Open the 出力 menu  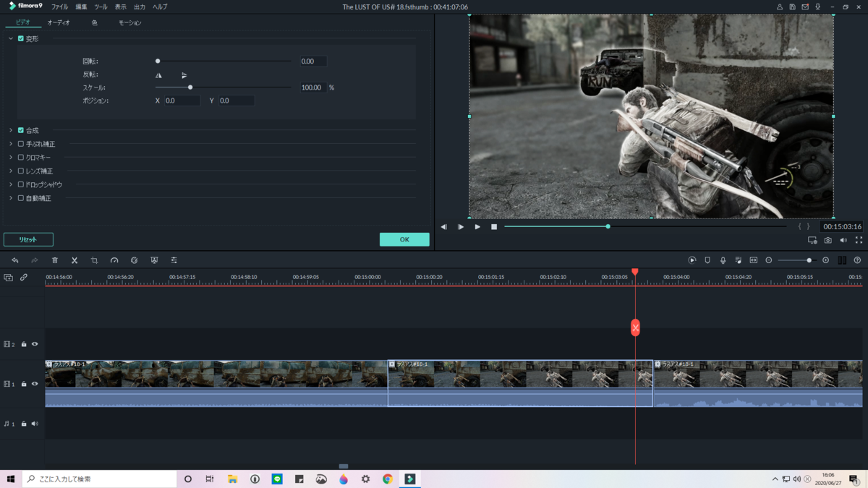pos(140,7)
